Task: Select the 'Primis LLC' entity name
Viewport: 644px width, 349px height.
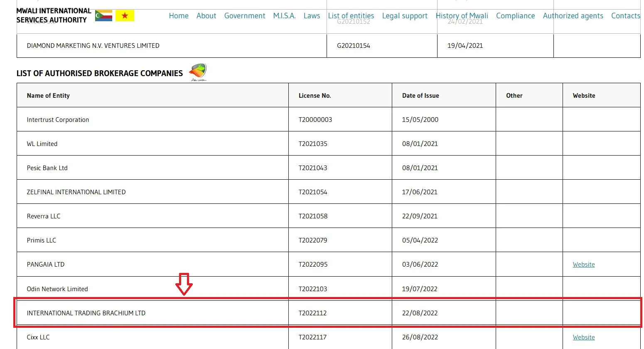Action: click(x=42, y=240)
